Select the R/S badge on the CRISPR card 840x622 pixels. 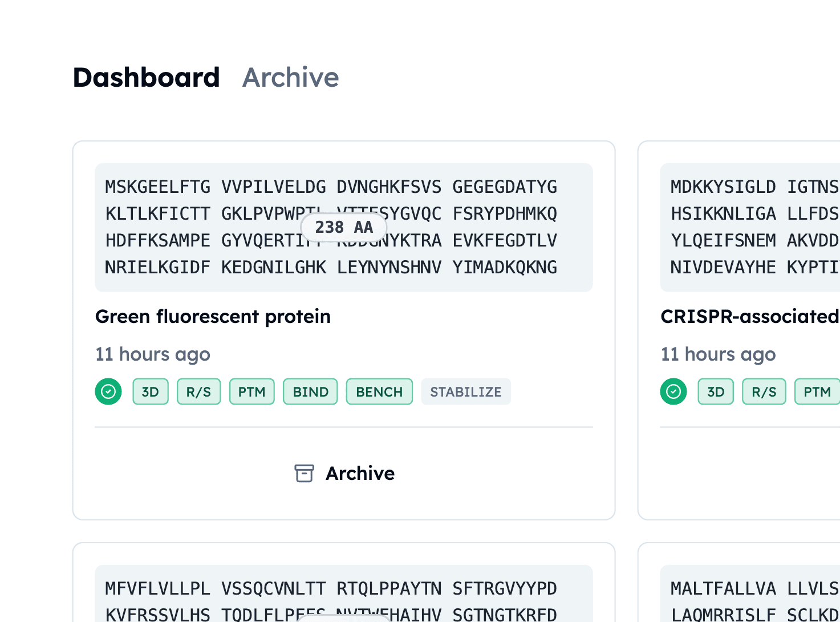pyautogui.click(x=764, y=391)
